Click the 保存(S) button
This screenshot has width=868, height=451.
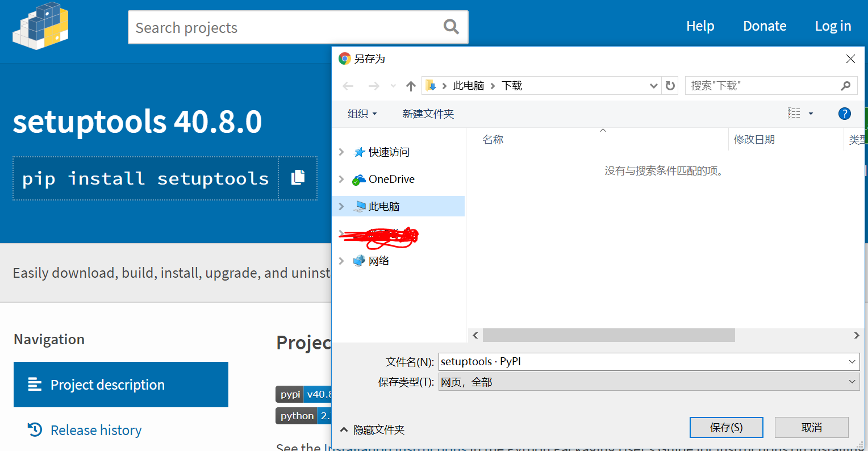coord(726,427)
